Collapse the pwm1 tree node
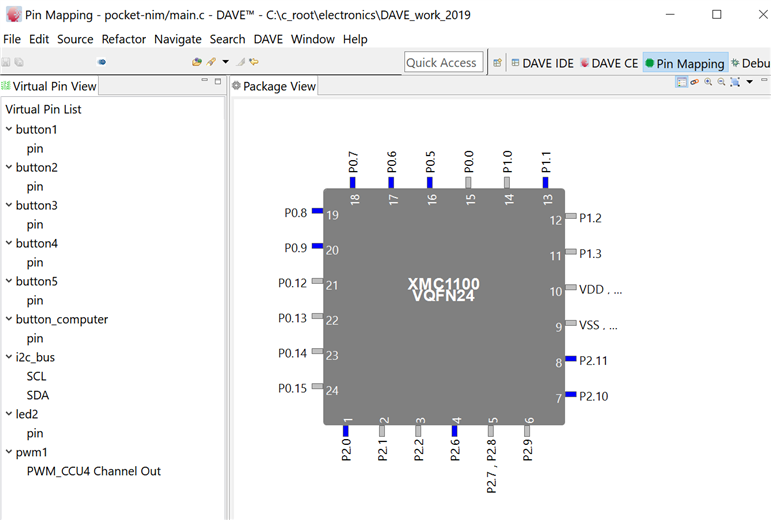Screen dimensions: 771x520 click(9, 451)
